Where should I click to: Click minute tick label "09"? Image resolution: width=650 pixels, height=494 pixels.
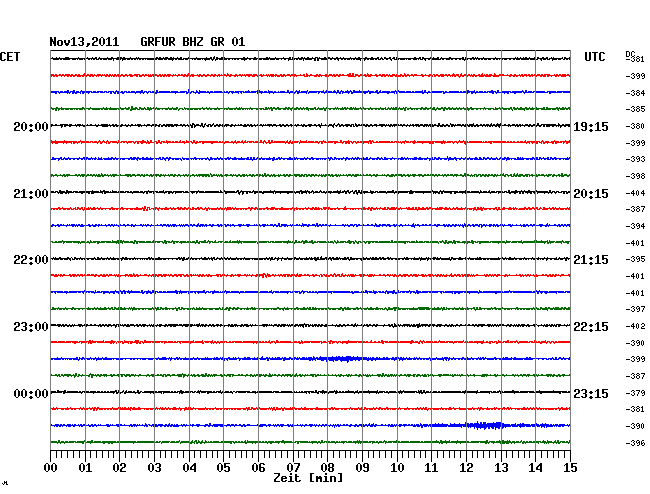(362, 468)
